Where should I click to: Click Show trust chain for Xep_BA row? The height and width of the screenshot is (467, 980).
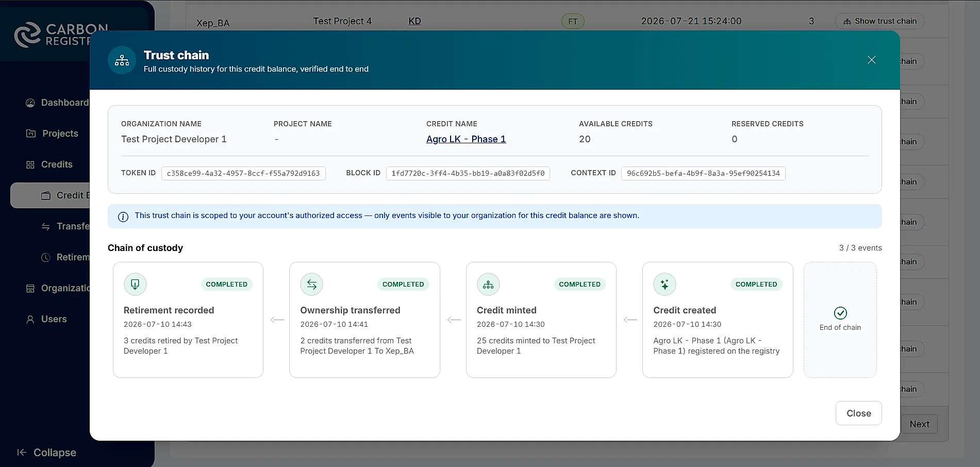click(x=879, y=21)
